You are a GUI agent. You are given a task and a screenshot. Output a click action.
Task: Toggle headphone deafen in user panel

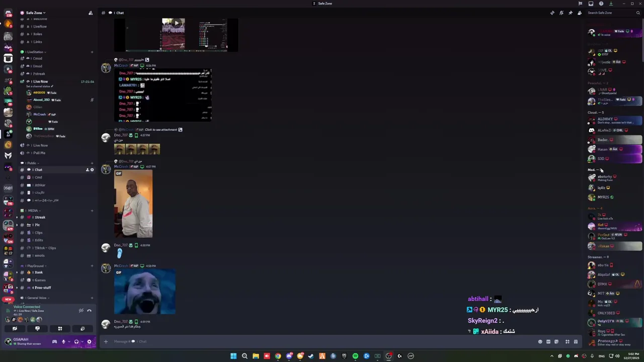click(76, 342)
